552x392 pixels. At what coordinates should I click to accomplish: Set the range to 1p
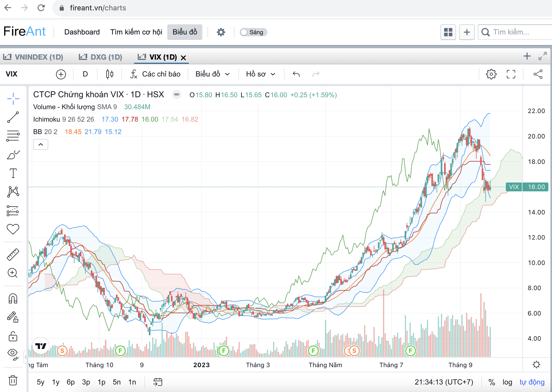pyautogui.click(x=102, y=382)
